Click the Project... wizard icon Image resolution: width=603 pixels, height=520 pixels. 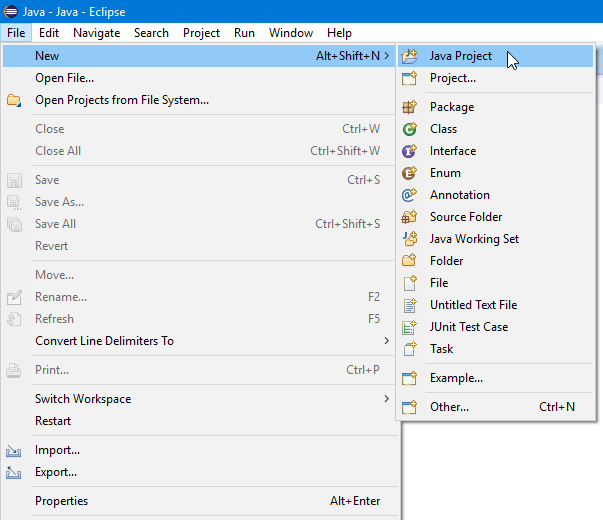[409, 78]
